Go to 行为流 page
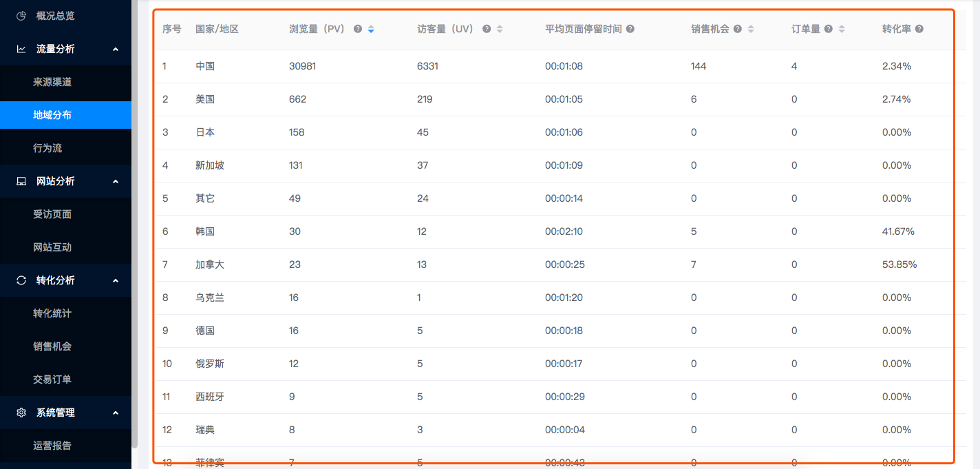This screenshot has height=469, width=980. [47, 148]
